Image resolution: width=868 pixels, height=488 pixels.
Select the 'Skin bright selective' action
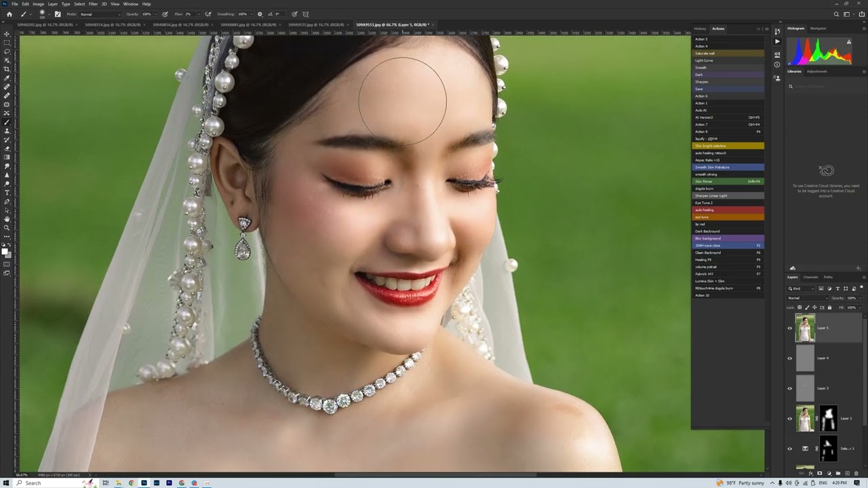pos(728,146)
